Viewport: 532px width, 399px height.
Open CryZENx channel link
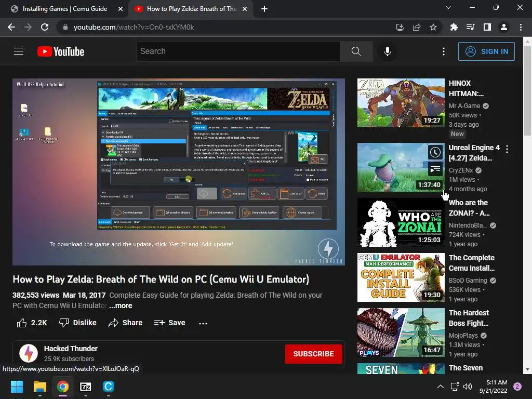(461, 170)
